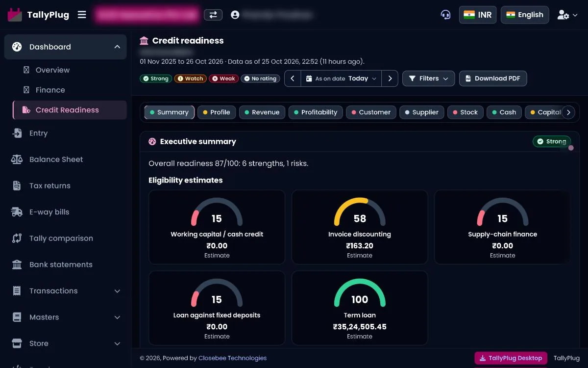Toggle the Watch rating filter
The width and height of the screenshot is (588, 368).
190,79
